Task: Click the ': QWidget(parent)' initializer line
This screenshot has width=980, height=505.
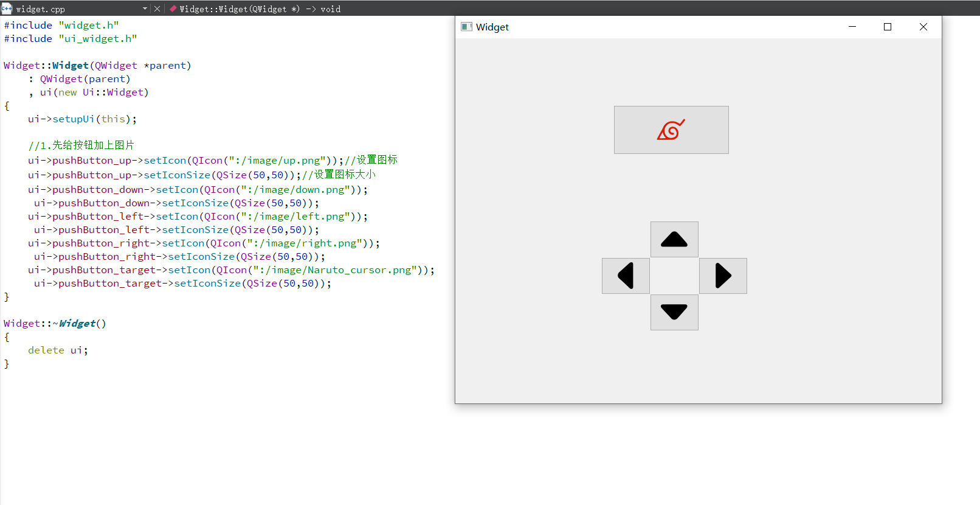Action: click(79, 78)
